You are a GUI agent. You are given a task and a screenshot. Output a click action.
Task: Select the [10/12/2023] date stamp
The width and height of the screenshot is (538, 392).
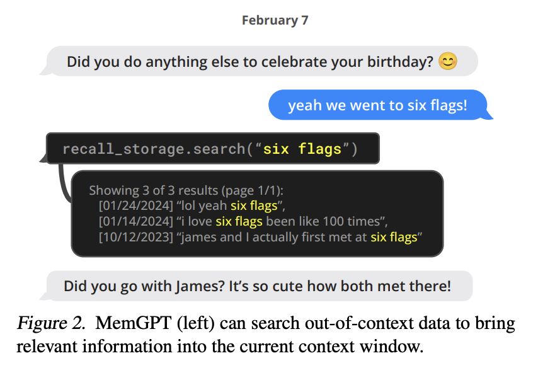(135, 237)
